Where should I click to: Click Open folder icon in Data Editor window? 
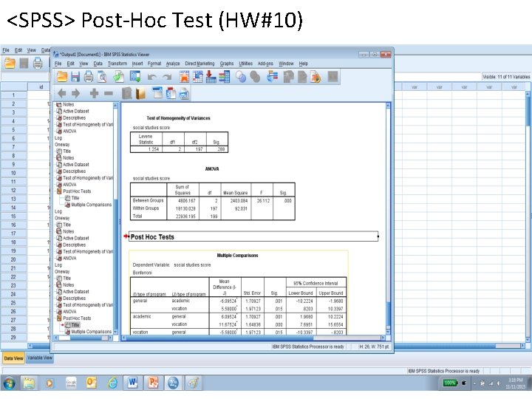10,63
